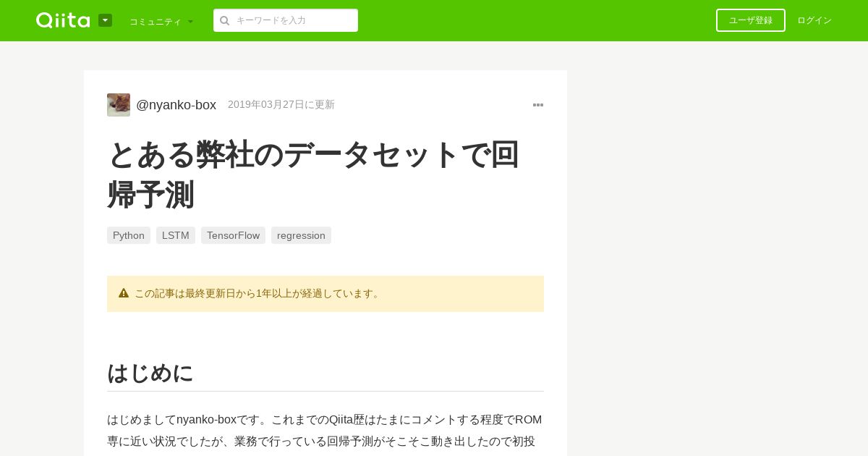Click the ユーザ登録 button

[751, 20]
